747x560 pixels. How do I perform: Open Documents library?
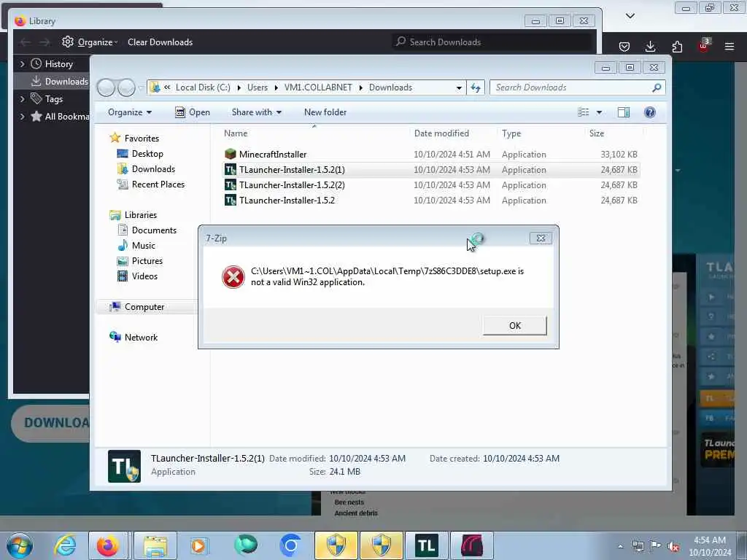[x=154, y=230]
